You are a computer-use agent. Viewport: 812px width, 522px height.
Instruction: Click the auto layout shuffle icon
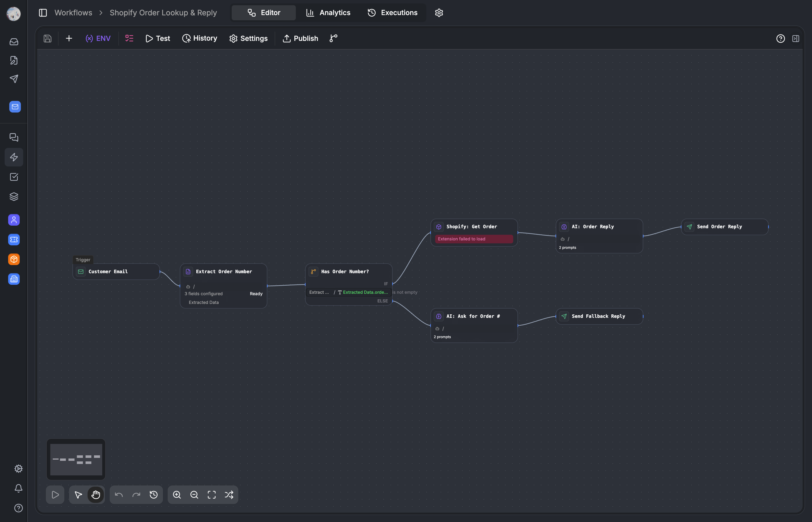click(229, 494)
